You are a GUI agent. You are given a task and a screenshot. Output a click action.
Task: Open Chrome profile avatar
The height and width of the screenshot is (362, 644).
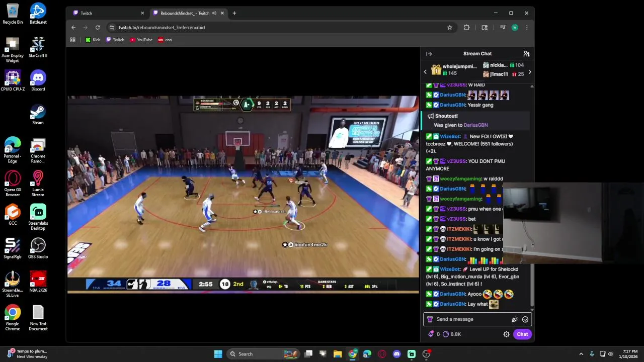pyautogui.click(x=515, y=28)
